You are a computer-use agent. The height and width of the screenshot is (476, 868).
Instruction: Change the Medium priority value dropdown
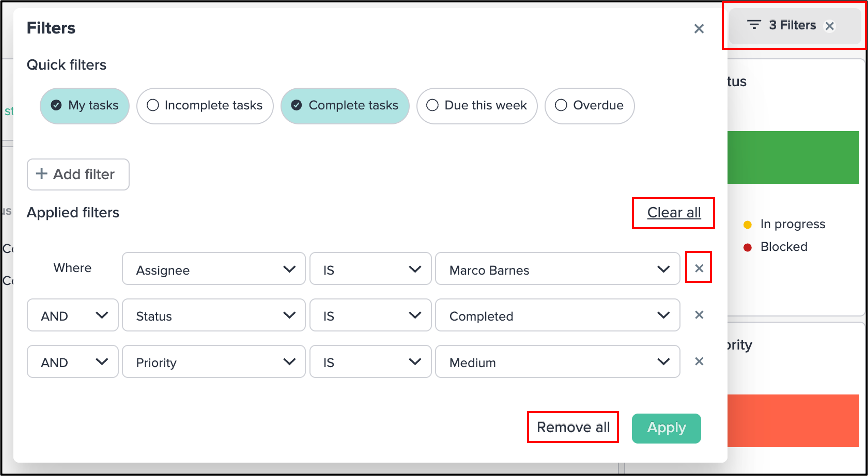tap(557, 362)
